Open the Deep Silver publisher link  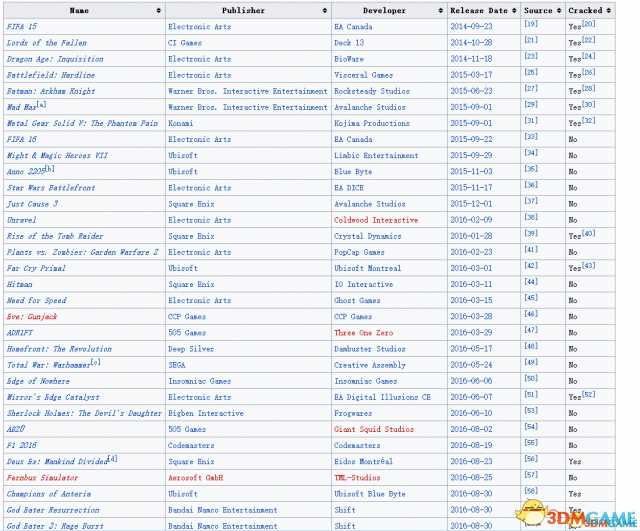(x=191, y=349)
